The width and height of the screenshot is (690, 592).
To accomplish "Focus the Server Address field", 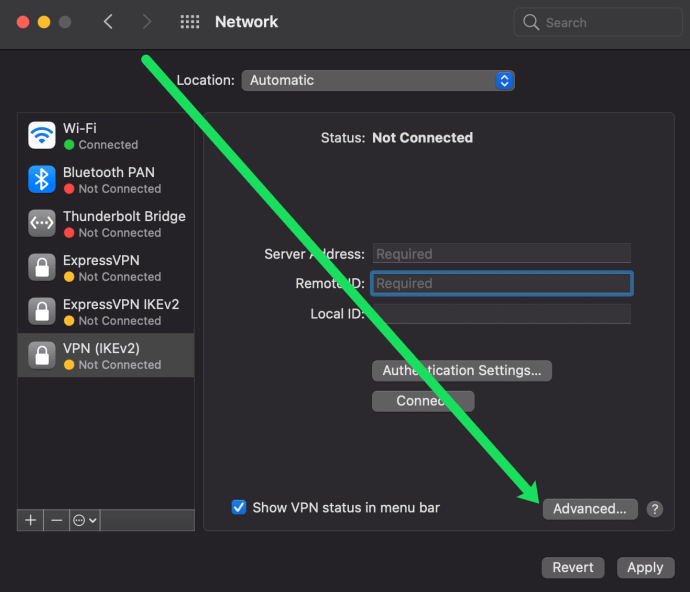I will [502, 254].
